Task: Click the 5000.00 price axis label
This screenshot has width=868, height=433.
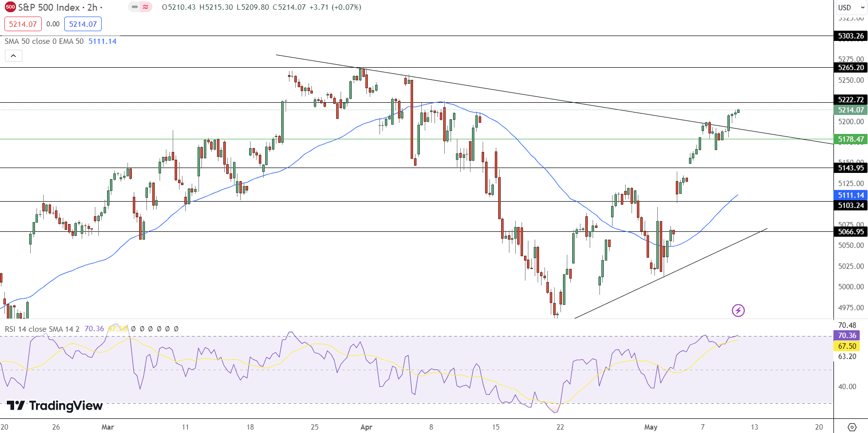Action: tap(851, 287)
